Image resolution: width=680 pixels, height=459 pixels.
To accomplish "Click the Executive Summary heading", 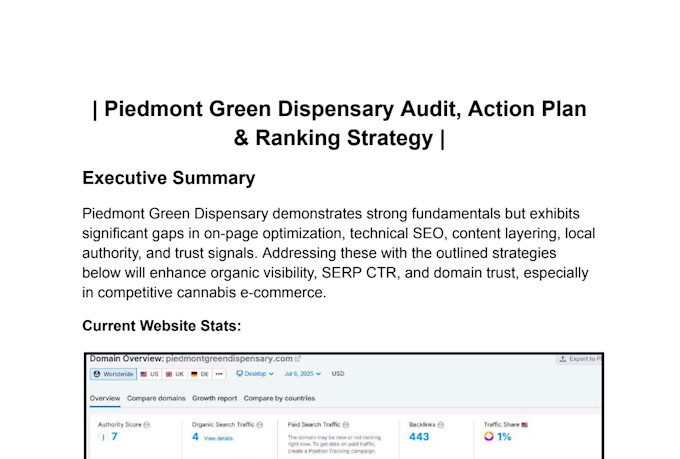I will coord(169,178).
